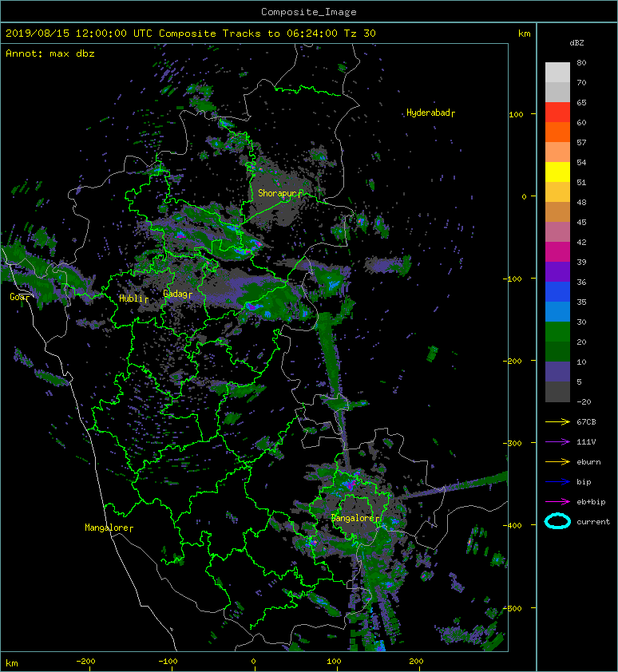Click the 80 value on dBZ scale
This screenshot has width=618, height=672.
(x=581, y=62)
